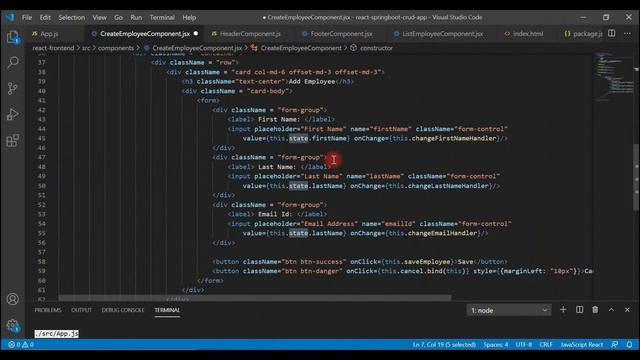Viewport: 640px width, 360px height.
Task: Change end of line sequence CRLF
Action: coord(546,344)
